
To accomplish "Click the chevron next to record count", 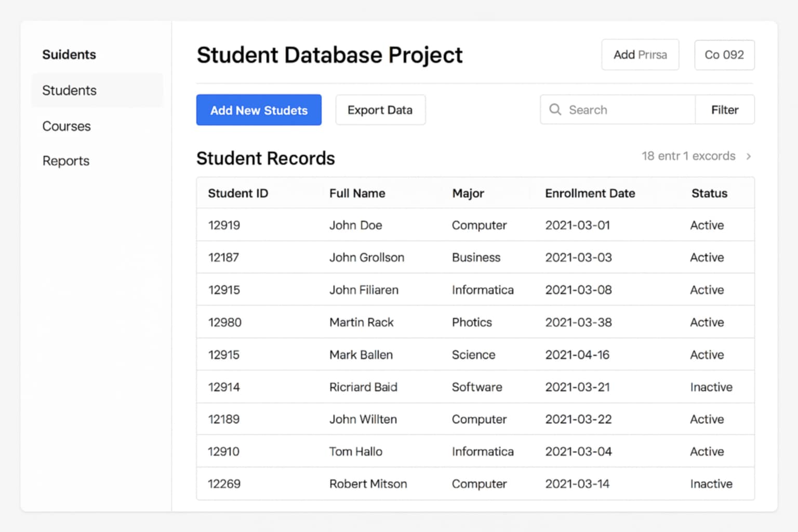I will 749,156.
